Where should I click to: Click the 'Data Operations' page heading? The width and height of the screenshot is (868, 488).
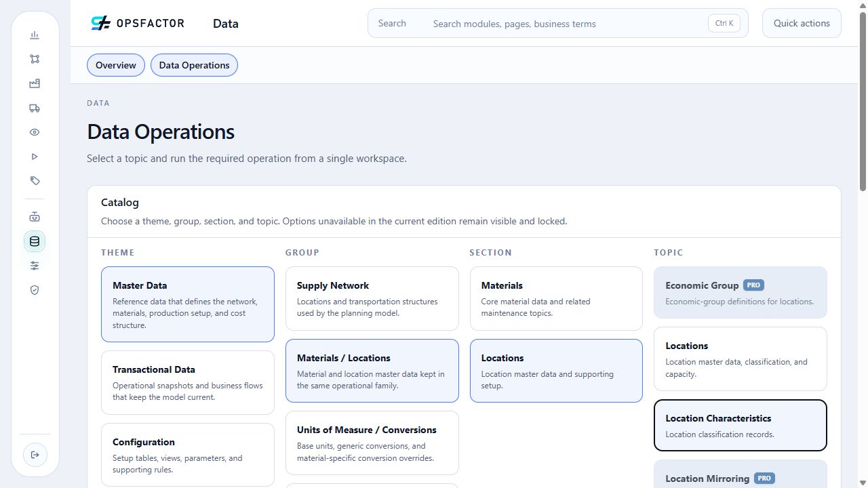click(x=161, y=131)
